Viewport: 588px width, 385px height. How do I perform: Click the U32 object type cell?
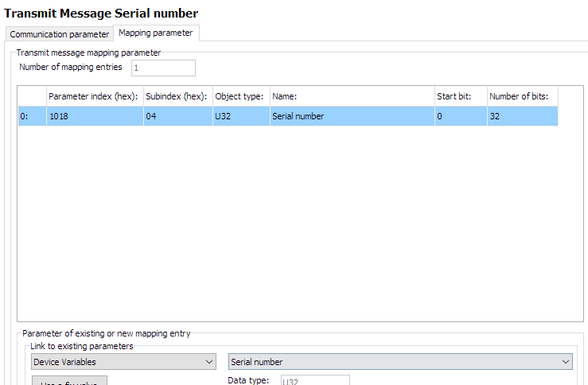click(239, 116)
